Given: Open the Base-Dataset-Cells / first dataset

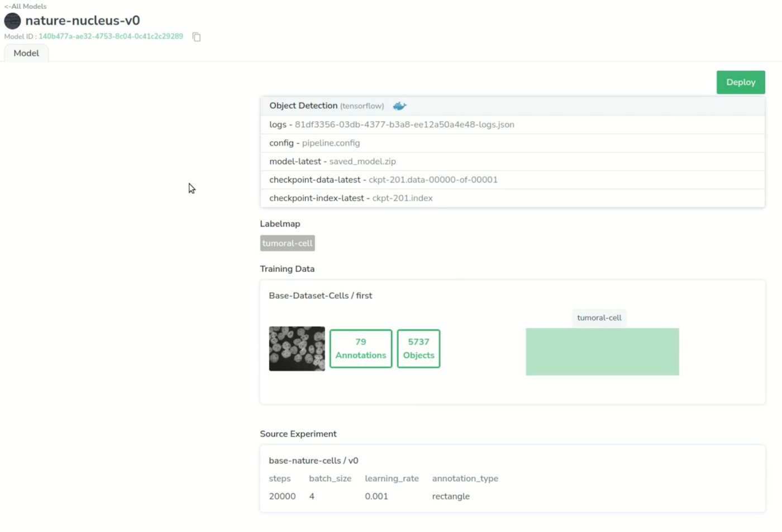Looking at the screenshot, I should click(x=321, y=295).
